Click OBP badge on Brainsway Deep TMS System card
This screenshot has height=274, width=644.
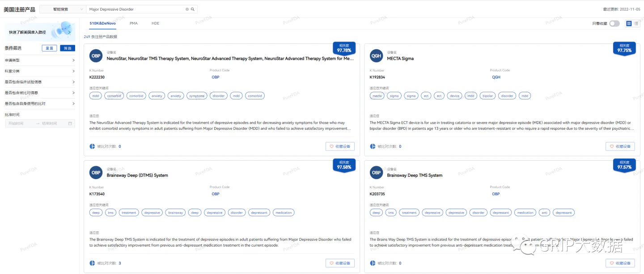[x=376, y=173]
